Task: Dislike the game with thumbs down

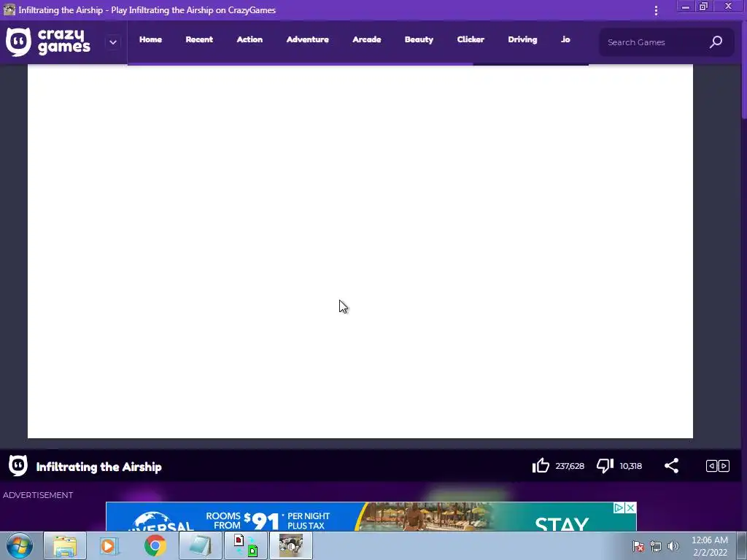Action: (605, 465)
